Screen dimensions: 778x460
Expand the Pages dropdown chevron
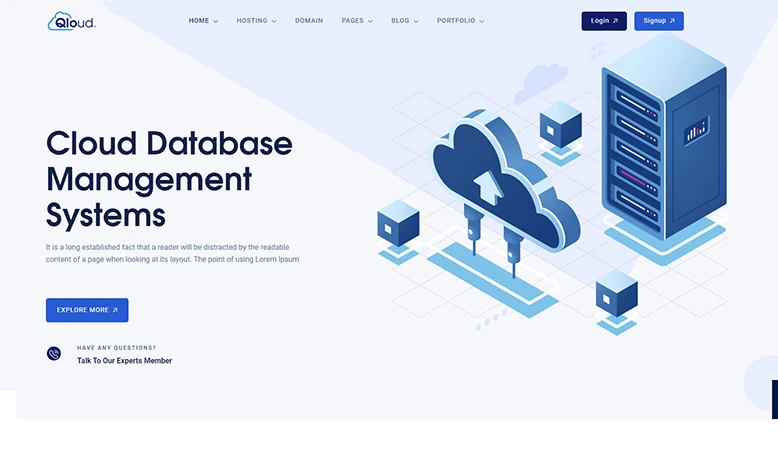370,21
